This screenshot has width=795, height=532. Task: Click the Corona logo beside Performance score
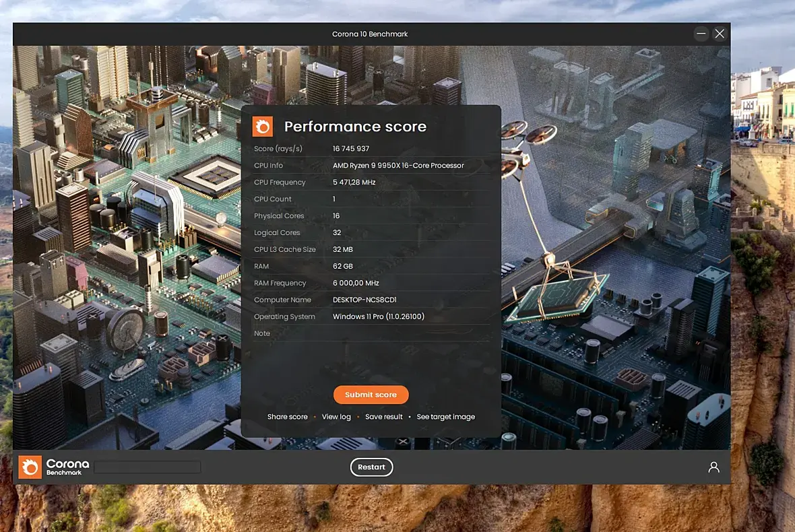(x=263, y=127)
